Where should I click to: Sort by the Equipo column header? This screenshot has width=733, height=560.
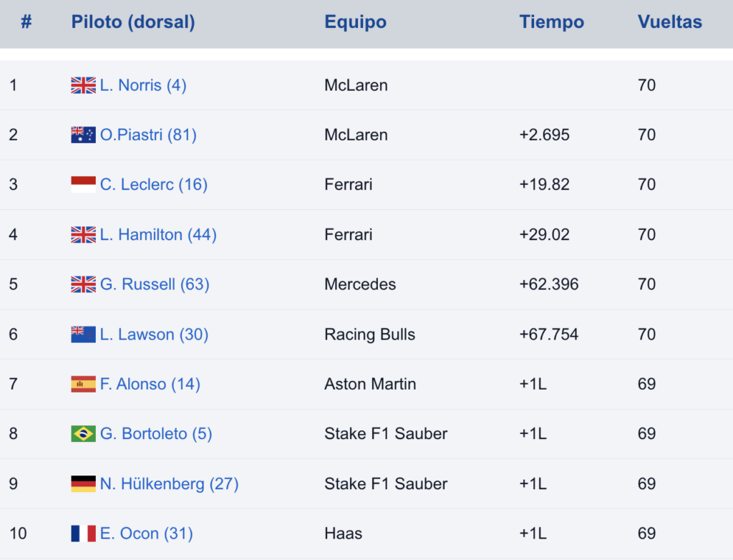tap(356, 22)
